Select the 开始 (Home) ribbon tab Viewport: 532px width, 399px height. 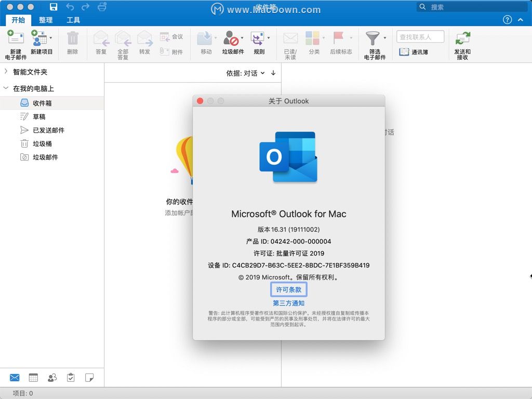18,20
